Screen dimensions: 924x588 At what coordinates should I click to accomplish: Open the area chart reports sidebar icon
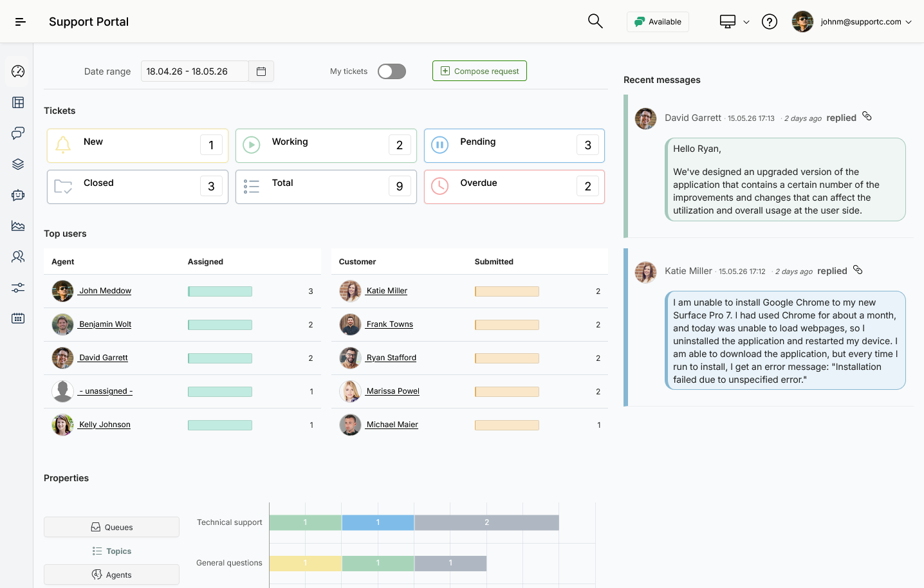18,226
